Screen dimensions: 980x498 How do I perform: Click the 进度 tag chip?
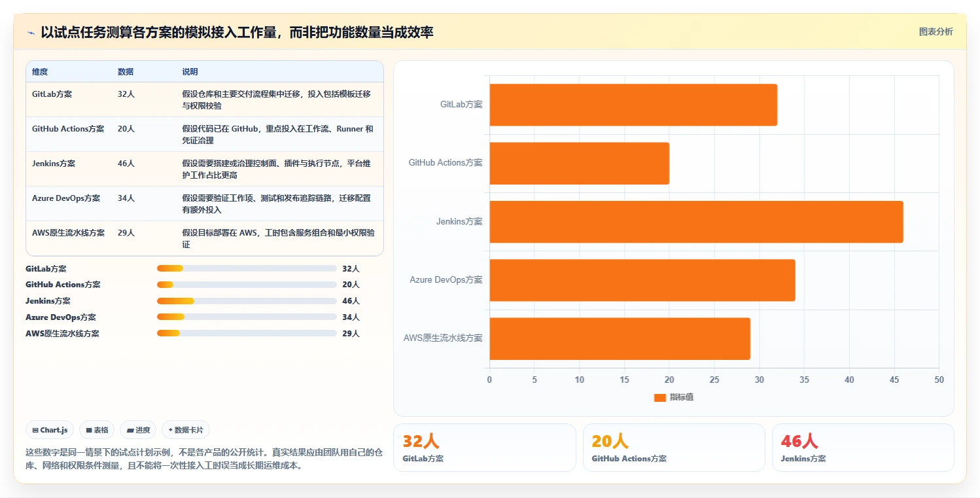138,430
